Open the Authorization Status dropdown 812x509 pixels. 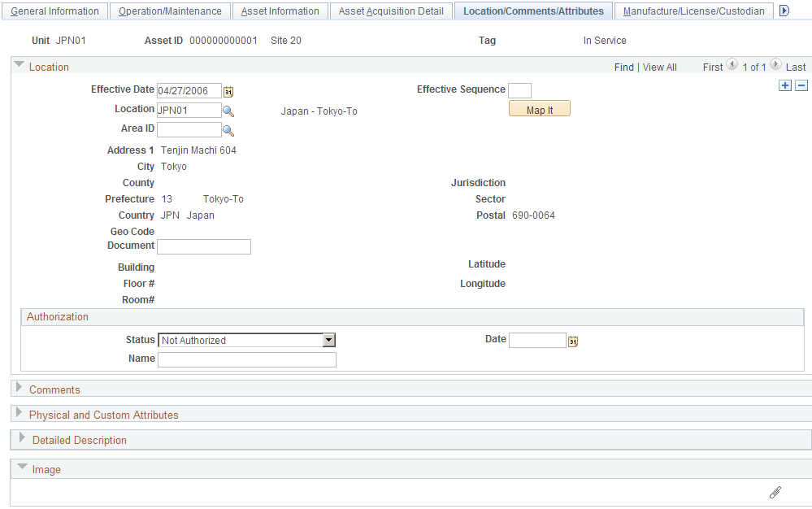coord(329,340)
